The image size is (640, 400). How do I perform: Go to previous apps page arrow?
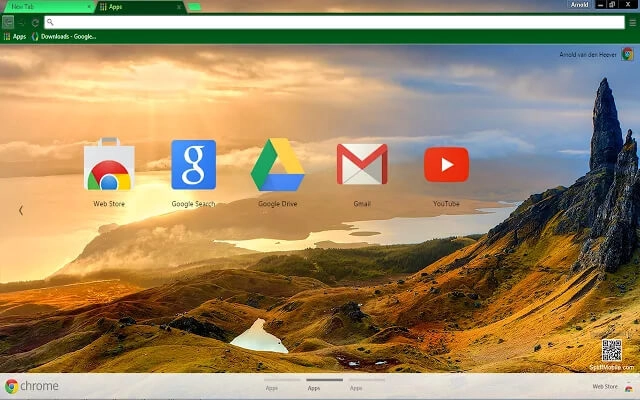point(21,210)
